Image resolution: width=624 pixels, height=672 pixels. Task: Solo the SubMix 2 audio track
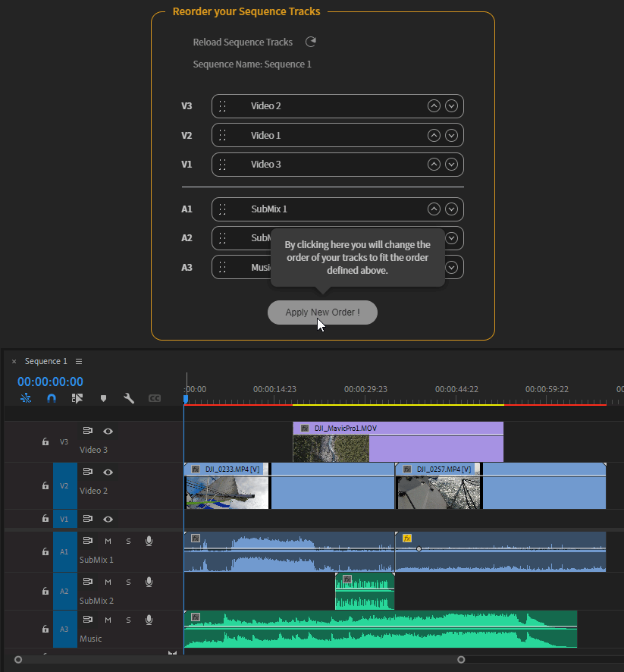coord(128,582)
